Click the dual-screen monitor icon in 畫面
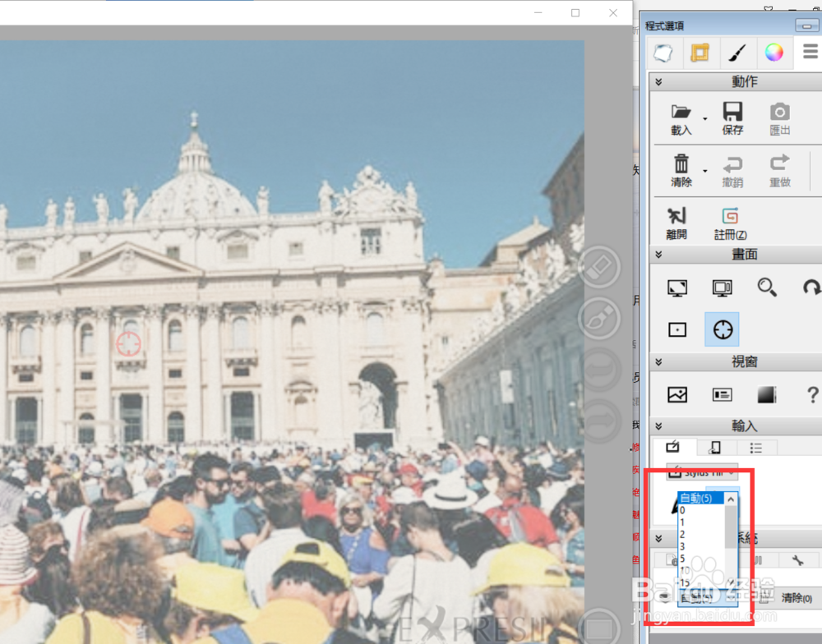822x644 pixels. point(723,287)
